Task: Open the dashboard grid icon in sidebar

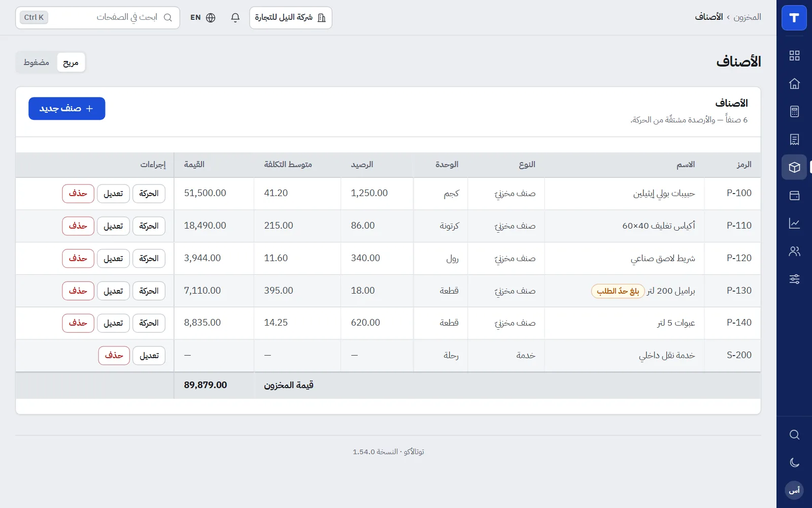Action: 794,56
